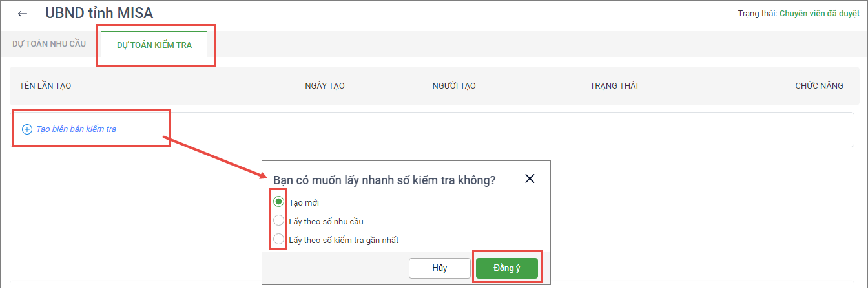Click the 'UBND tỉnh MISA' page title

(99, 14)
